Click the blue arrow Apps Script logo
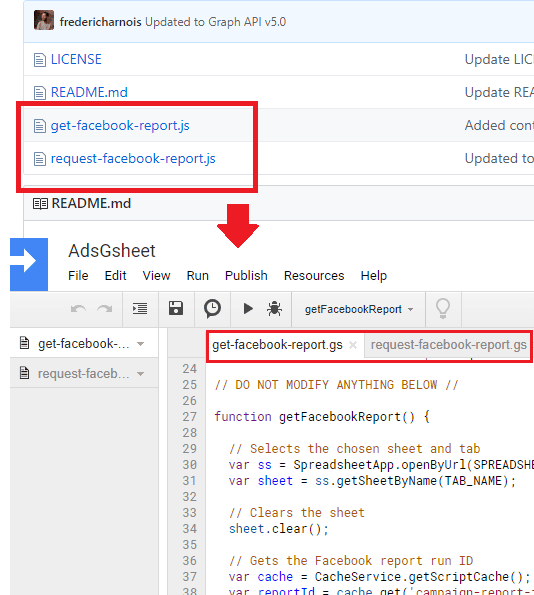 tap(29, 264)
